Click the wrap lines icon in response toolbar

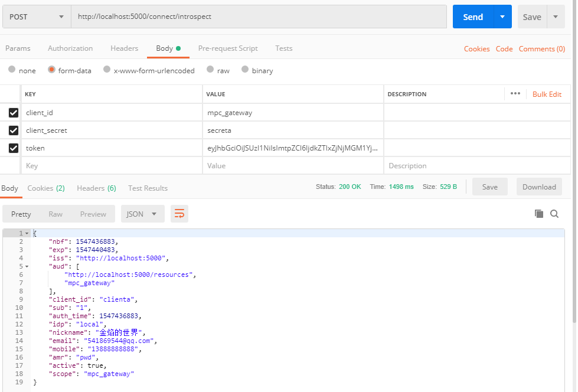[179, 214]
